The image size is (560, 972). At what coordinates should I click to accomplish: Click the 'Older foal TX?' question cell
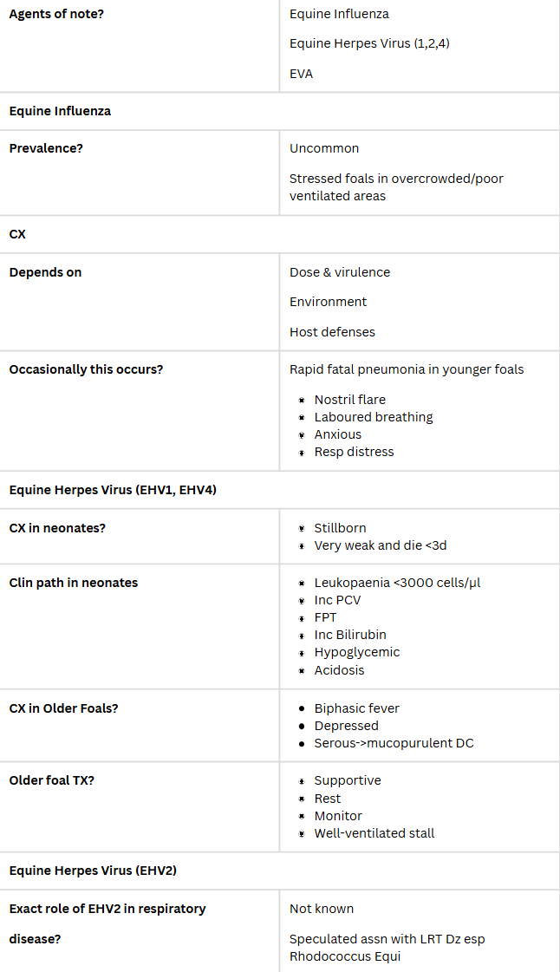(x=52, y=780)
